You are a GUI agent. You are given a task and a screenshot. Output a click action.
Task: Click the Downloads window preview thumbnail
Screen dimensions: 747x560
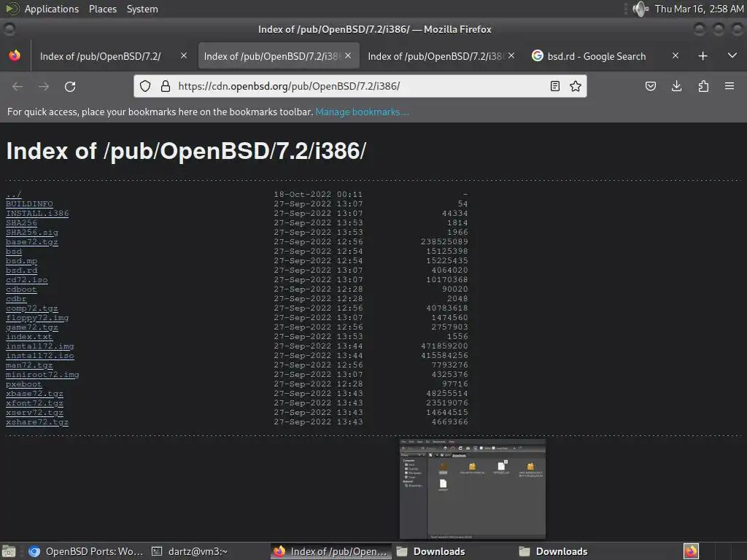click(473, 489)
